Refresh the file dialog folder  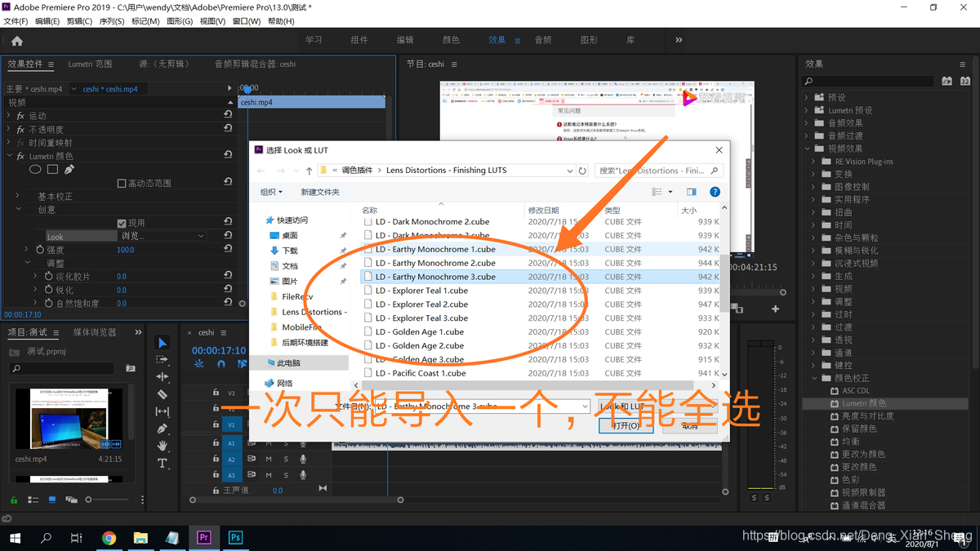pyautogui.click(x=582, y=171)
